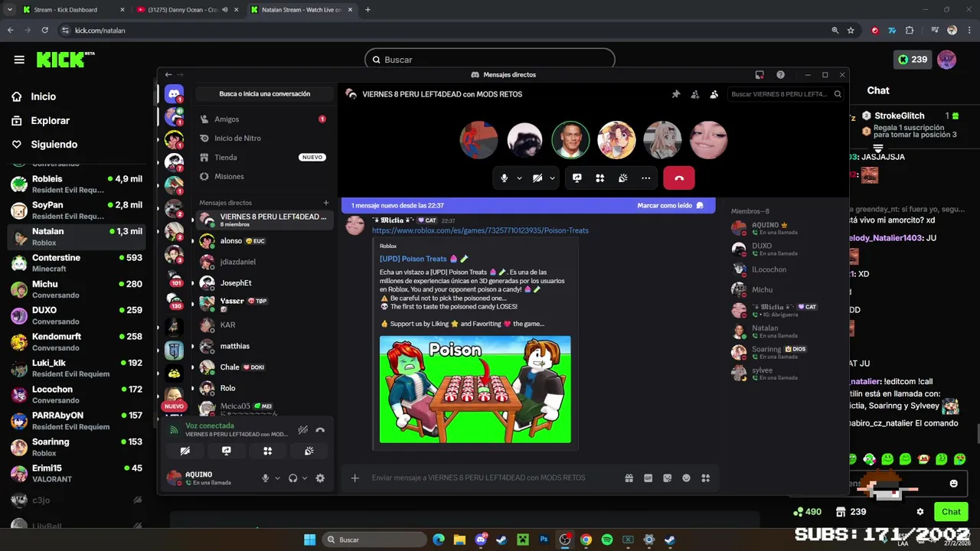Open soundboard button in voice panel
The width and height of the screenshot is (980, 551).
point(309,452)
